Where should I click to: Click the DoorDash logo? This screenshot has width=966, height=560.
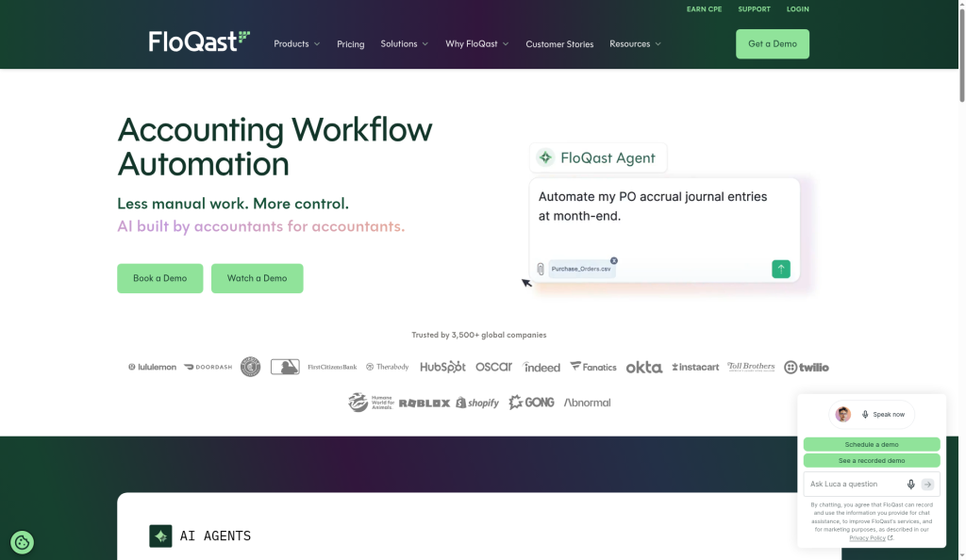tap(208, 367)
